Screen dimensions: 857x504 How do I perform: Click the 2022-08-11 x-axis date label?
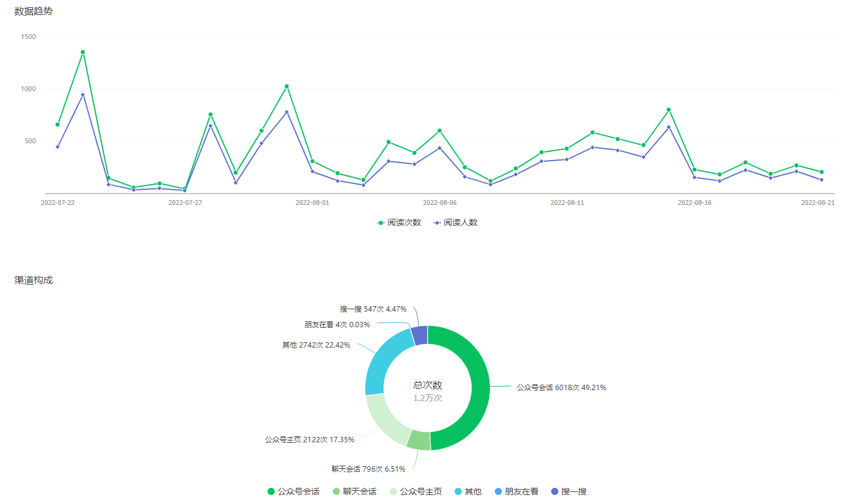(567, 203)
